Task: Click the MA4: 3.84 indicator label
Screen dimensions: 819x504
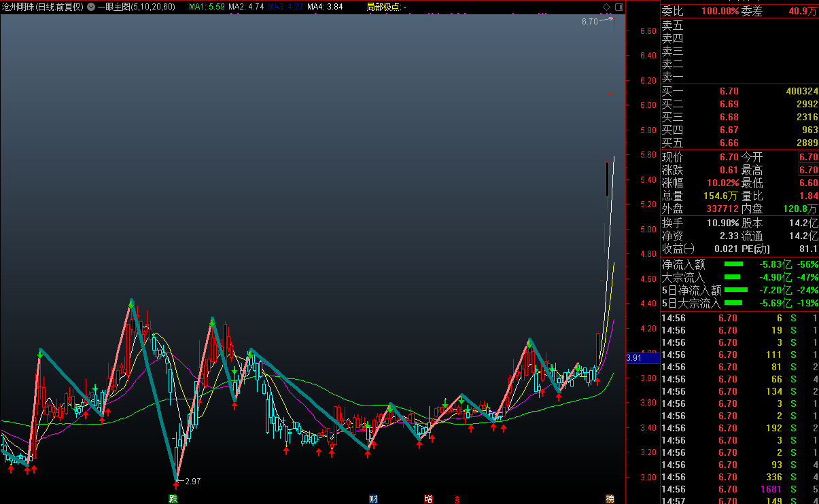Action: point(325,7)
